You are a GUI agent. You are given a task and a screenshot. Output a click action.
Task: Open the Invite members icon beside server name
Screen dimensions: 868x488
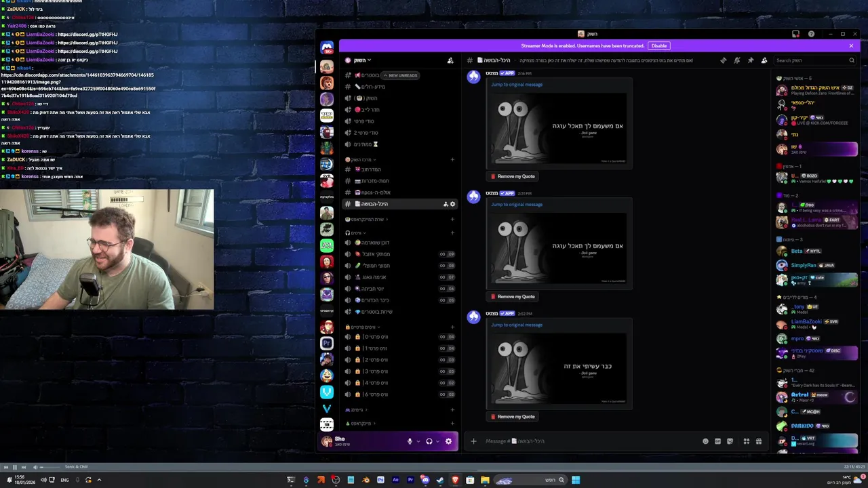click(x=450, y=60)
